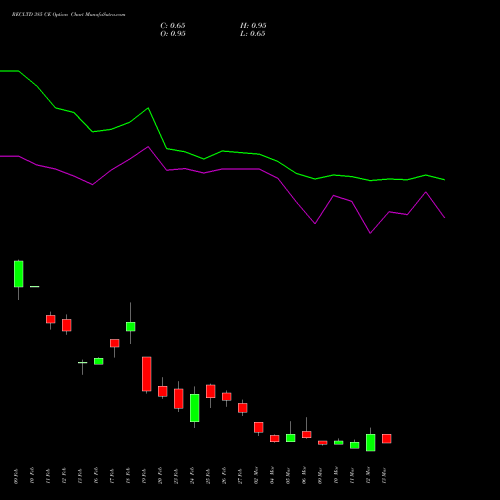Click the green candle above 05 Mar
This screenshot has width=500, height=500.
291,438
